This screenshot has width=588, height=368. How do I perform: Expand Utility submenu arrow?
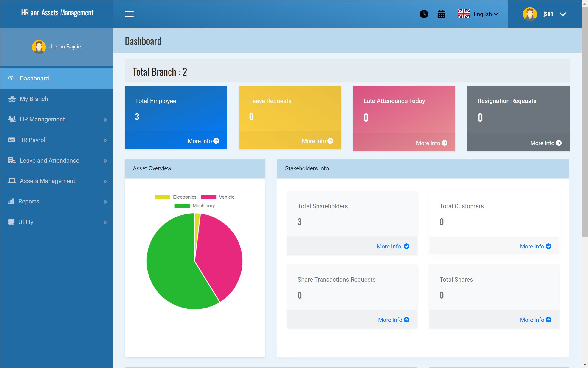coord(105,222)
